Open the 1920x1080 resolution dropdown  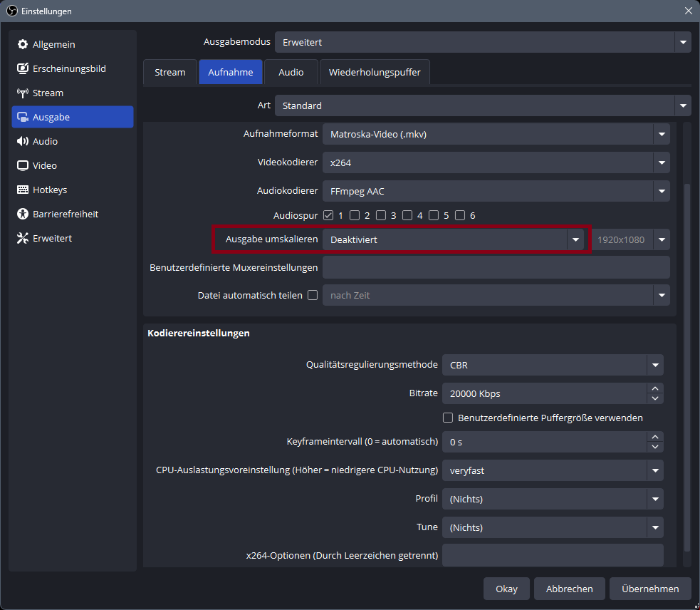tap(631, 239)
